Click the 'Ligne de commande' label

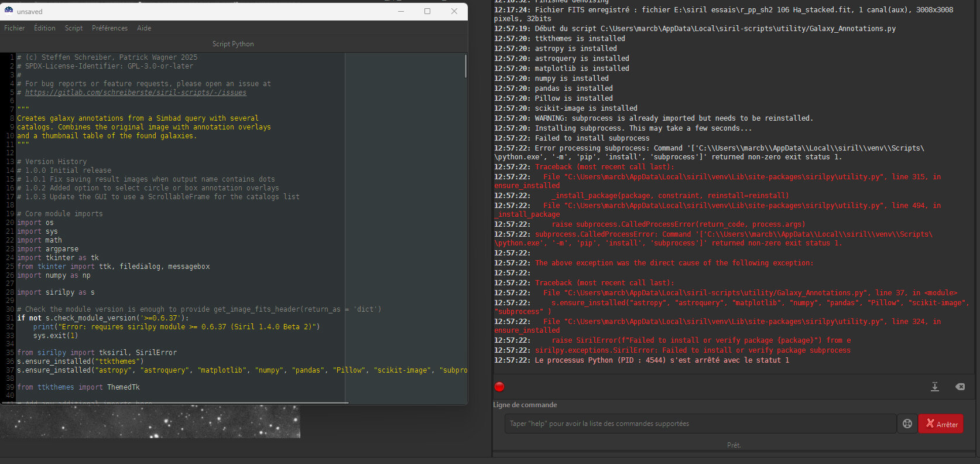[525, 405]
